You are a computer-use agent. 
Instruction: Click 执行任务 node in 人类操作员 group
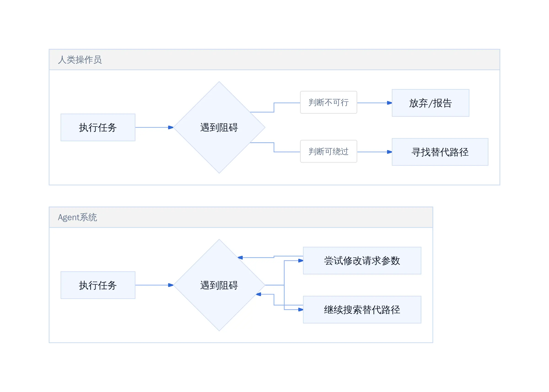tap(98, 127)
